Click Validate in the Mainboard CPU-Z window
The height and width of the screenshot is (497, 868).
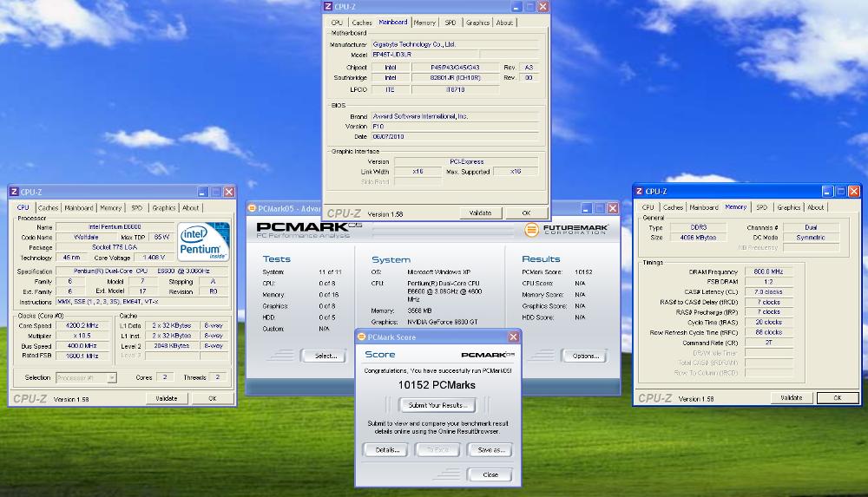point(481,213)
